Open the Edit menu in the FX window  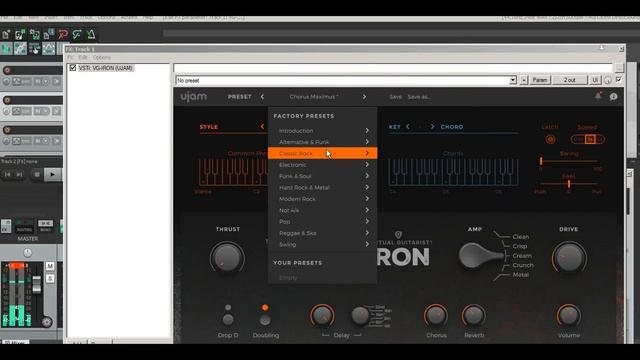[83, 58]
